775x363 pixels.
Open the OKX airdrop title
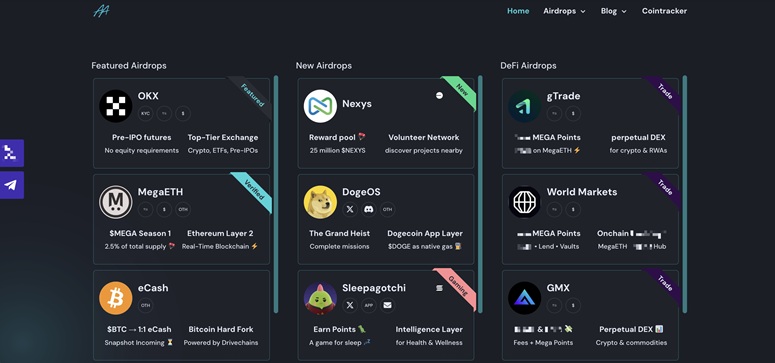148,96
